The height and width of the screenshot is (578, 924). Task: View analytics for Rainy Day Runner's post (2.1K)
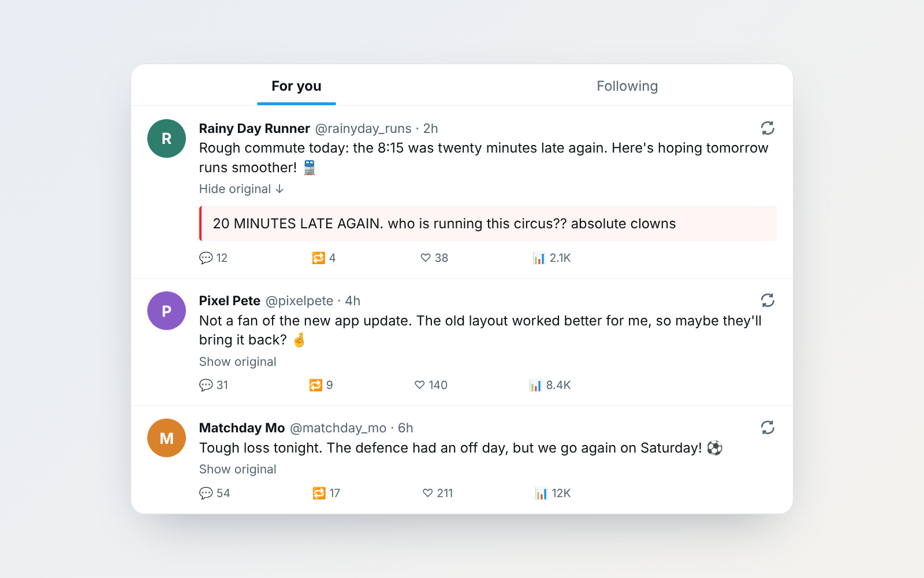pyautogui.click(x=552, y=258)
